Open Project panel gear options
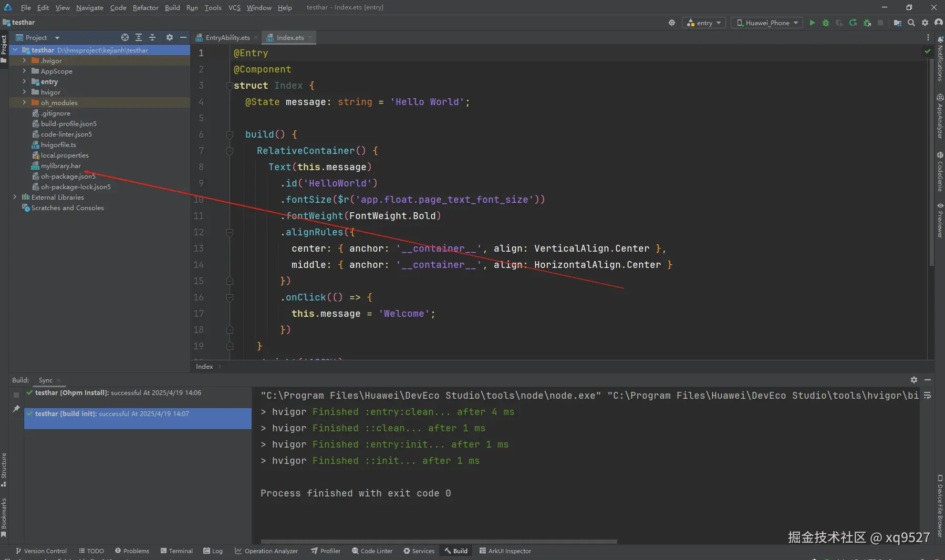Screen dimensions: 945x560 pyautogui.click(x=169, y=37)
